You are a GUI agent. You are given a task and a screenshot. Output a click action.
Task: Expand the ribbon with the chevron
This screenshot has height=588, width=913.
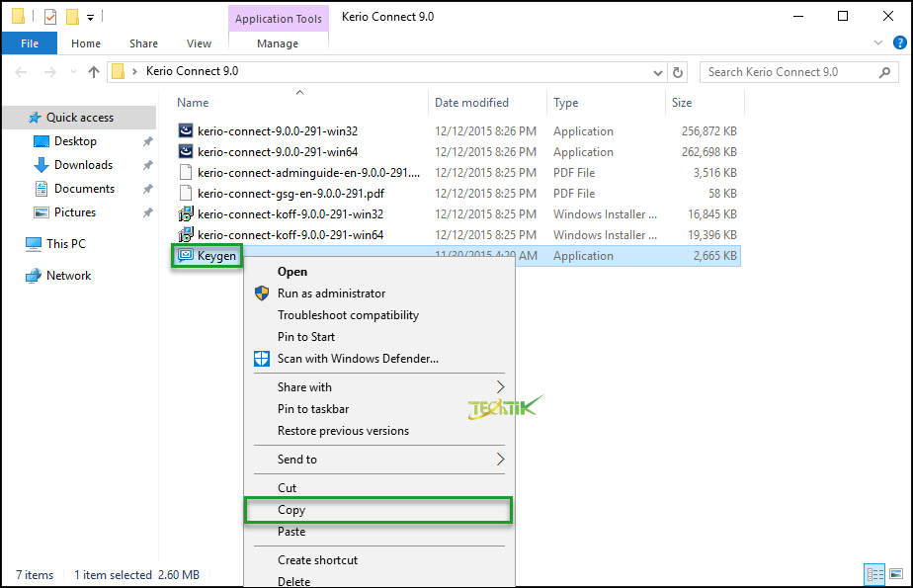click(x=878, y=42)
